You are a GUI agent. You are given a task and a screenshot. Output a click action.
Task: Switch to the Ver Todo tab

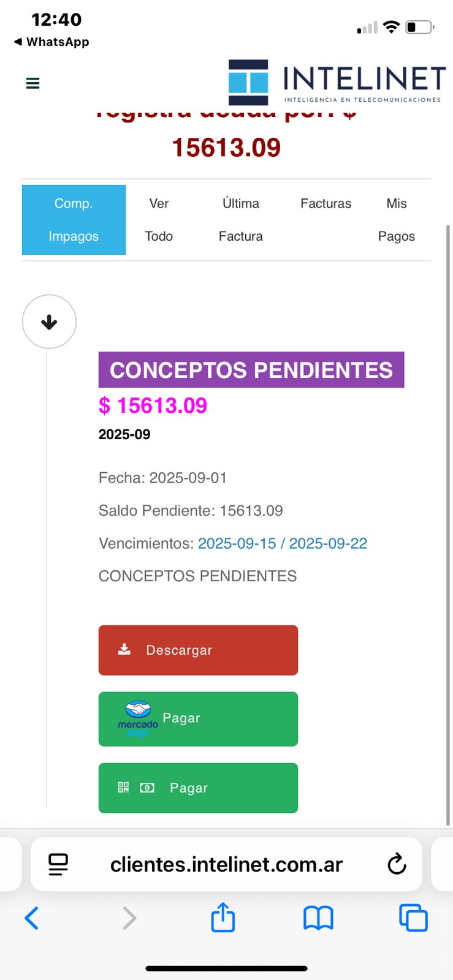(159, 220)
